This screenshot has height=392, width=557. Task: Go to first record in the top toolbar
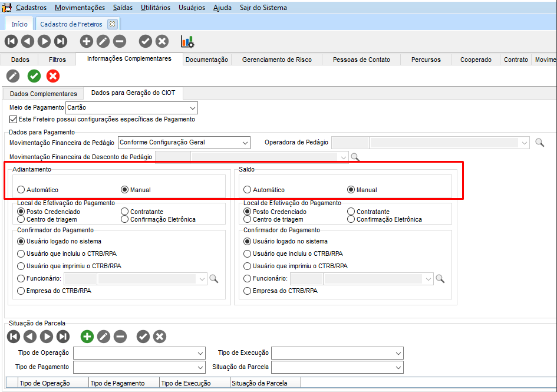pyautogui.click(x=11, y=41)
